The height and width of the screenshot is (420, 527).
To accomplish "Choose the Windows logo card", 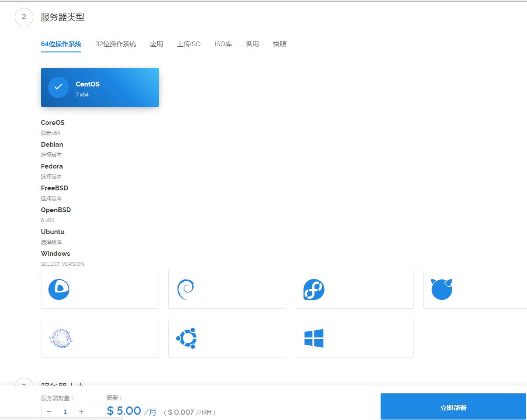I will pyautogui.click(x=355, y=338).
